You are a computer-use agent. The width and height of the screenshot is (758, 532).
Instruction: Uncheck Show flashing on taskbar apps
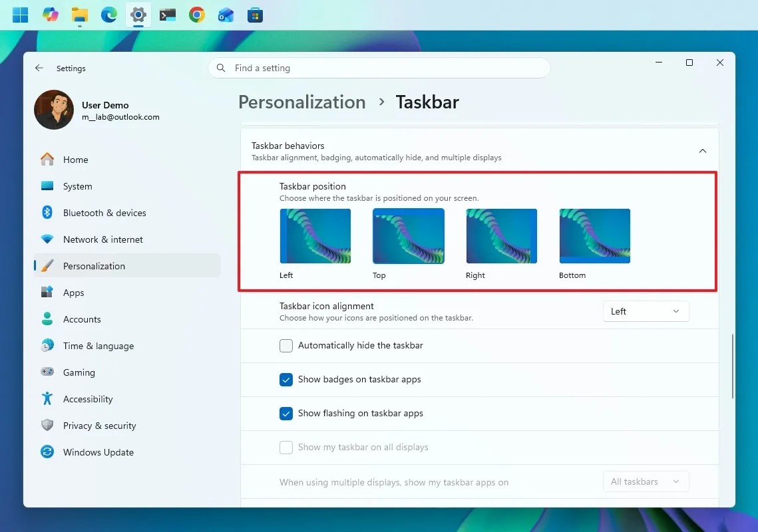point(286,413)
